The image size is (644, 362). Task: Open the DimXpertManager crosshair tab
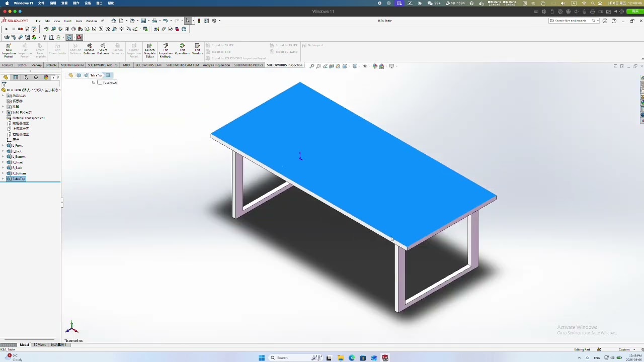36,77
